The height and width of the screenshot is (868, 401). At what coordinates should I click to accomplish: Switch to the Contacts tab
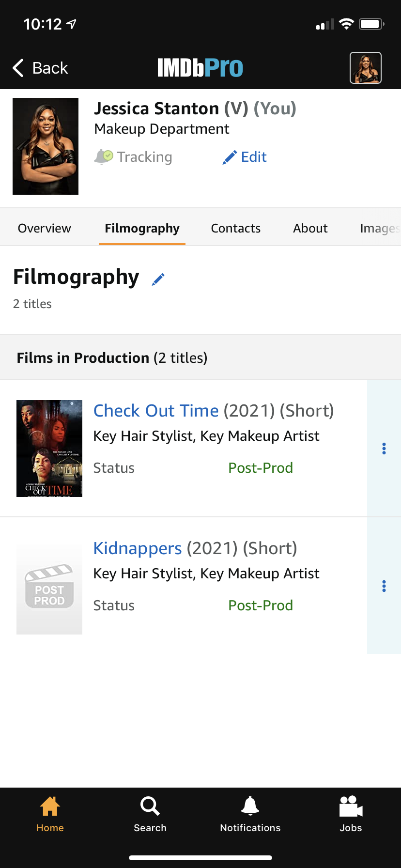[236, 228]
